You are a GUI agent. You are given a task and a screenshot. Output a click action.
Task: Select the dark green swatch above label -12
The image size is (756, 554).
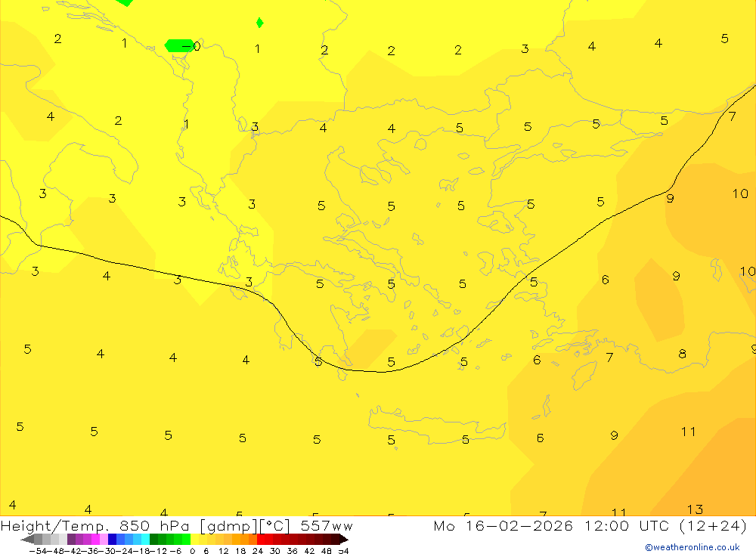tap(153, 540)
